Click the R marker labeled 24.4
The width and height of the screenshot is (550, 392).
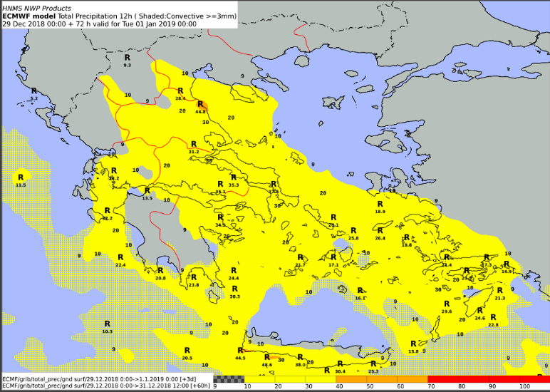[x=234, y=270]
